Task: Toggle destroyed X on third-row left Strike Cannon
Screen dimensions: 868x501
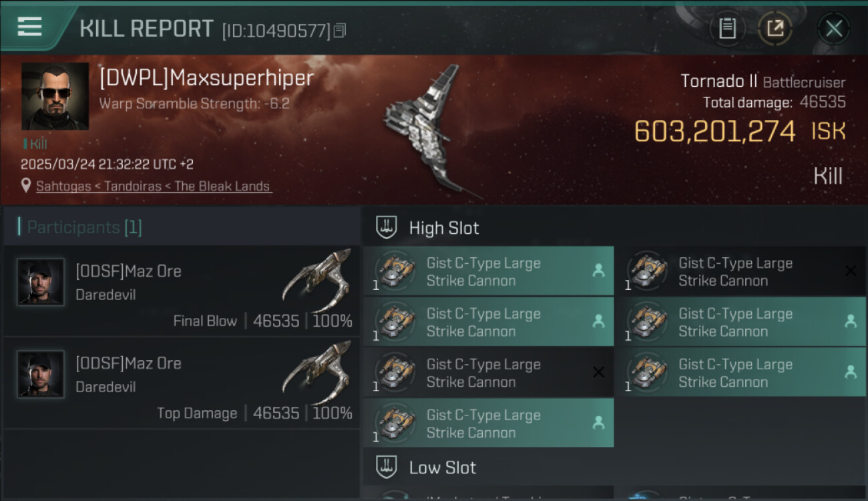Action: tap(598, 372)
